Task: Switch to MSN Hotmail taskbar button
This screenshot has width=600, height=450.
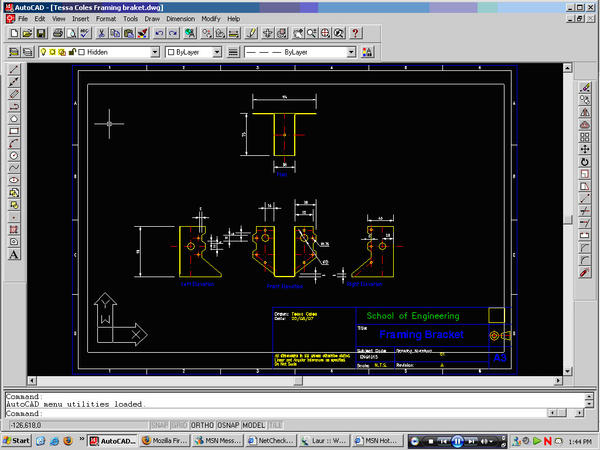Action: (377, 441)
